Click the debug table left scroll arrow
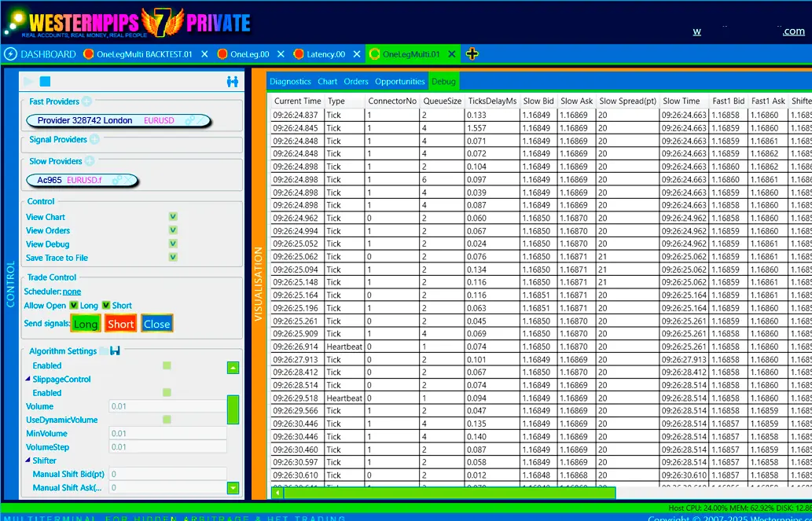The width and height of the screenshot is (812, 521). [x=277, y=493]
